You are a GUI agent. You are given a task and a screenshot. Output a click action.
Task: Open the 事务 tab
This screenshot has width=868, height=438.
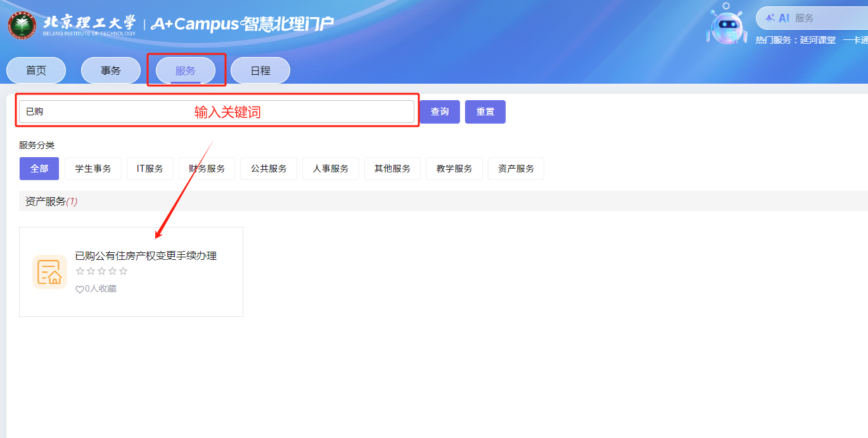(111, 70)
